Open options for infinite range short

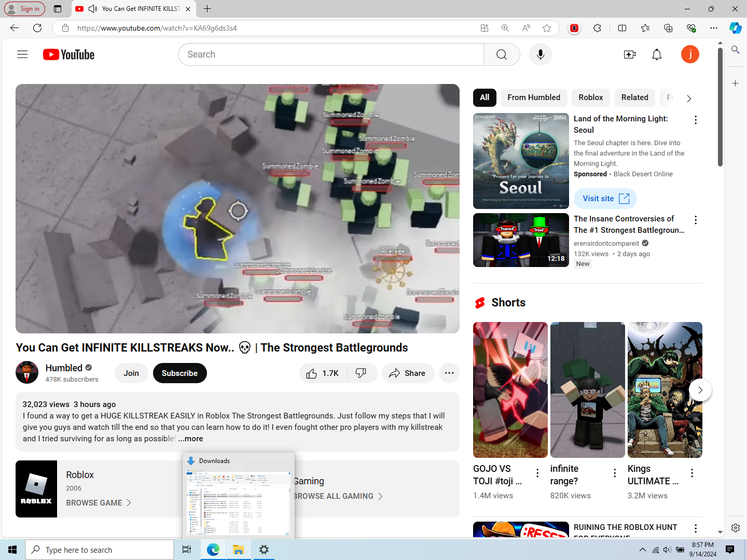(615, 473)
